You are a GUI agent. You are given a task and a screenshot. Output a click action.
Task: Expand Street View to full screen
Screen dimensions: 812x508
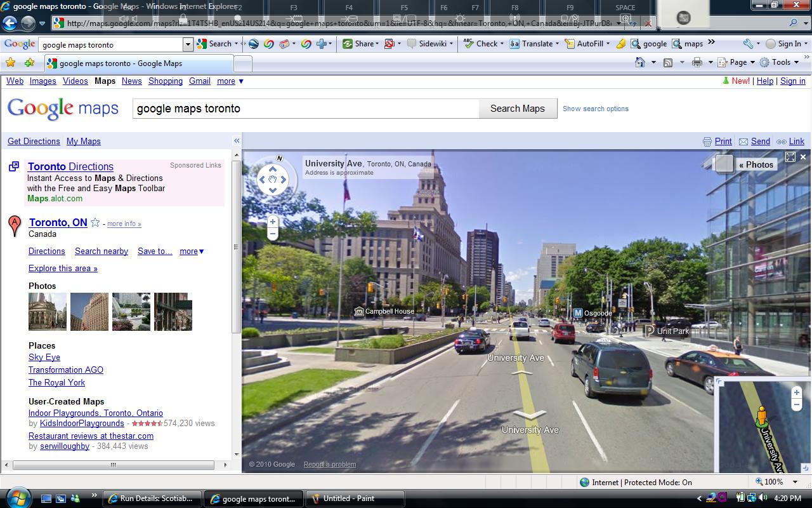(x=790, y=157)
